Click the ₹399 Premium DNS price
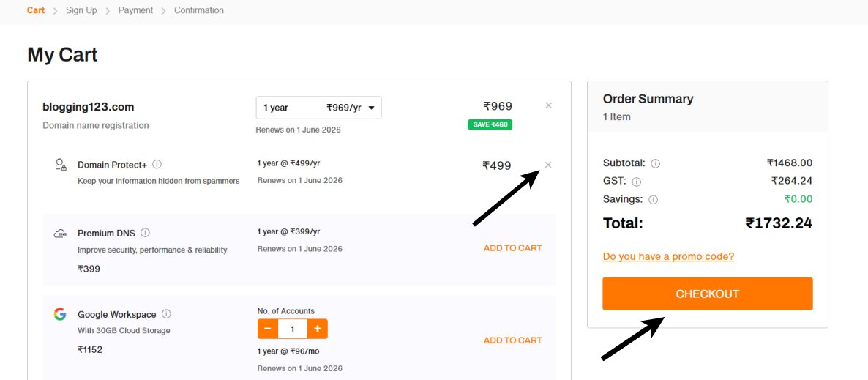This screenshot has width=868, height=380. (89, 269)
